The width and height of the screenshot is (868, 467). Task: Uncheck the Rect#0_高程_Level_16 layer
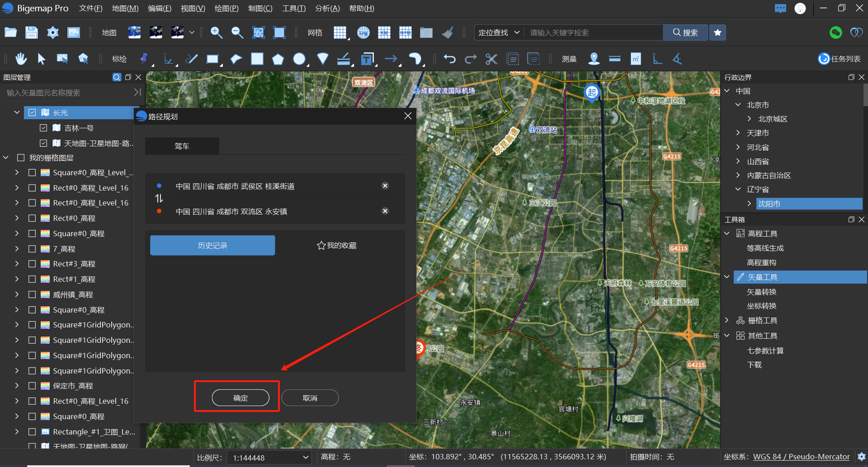tap(32, 187)
